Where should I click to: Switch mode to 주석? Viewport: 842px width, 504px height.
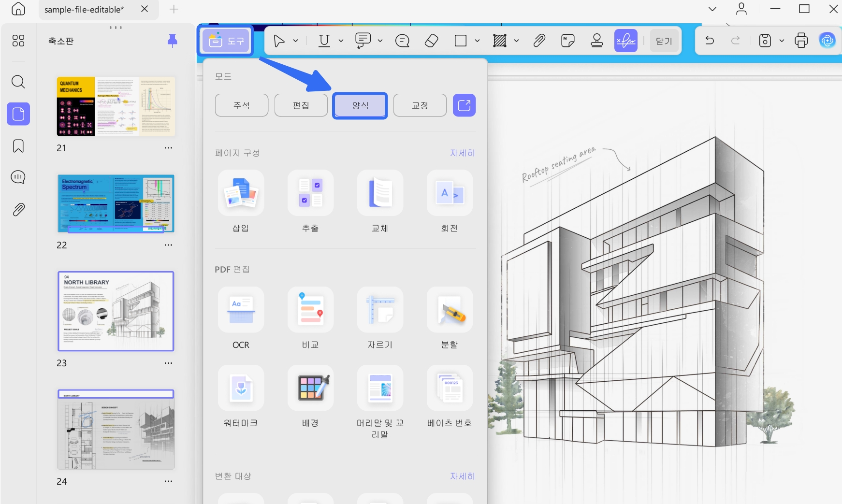coord(242,105)
